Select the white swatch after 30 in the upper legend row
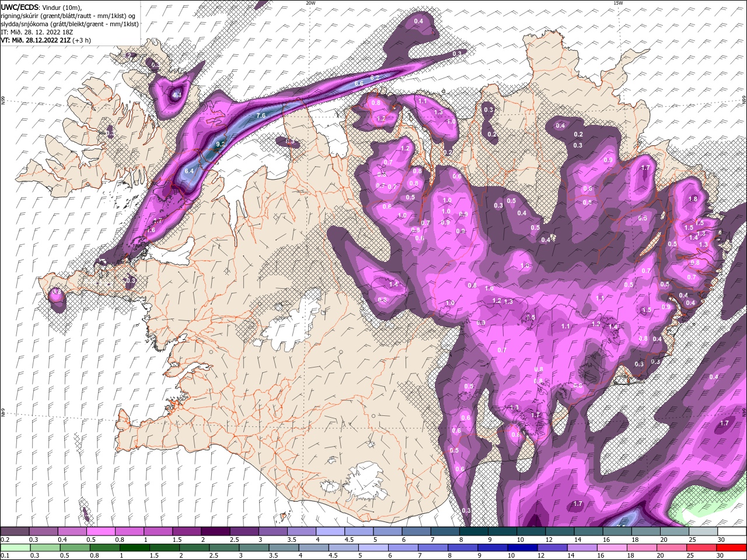Image resolution: width=747 pixels, height=560 pixels. click(x=731, y=531)
